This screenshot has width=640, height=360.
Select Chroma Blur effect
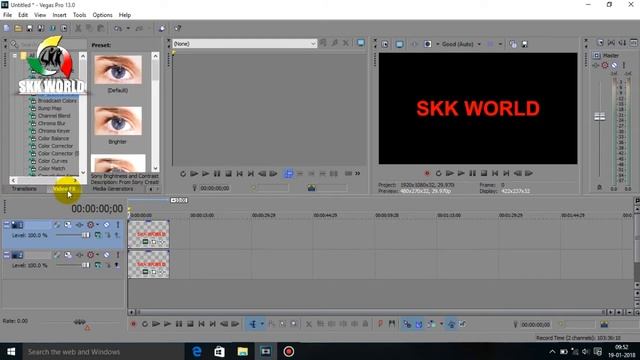51,123
